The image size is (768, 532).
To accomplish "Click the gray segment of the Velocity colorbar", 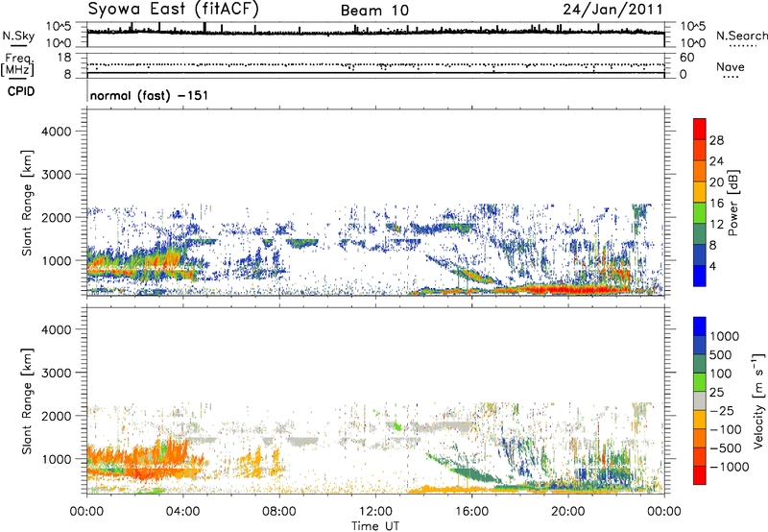I will pyautogui.click(x=700, y=401).
